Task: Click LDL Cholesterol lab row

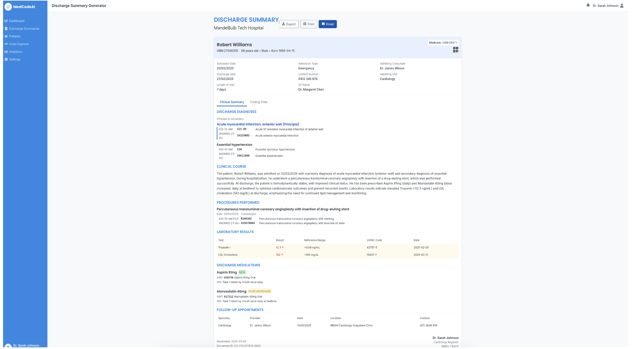Action: 338,255
